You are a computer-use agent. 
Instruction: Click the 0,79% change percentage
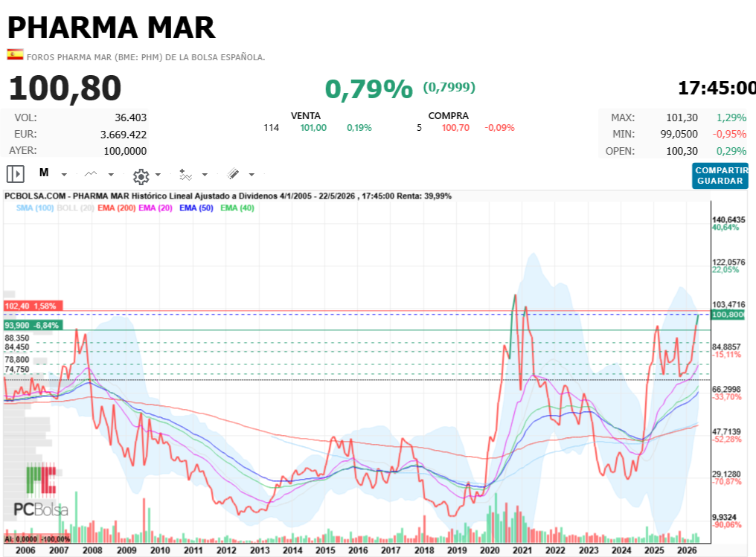[369, 89]
